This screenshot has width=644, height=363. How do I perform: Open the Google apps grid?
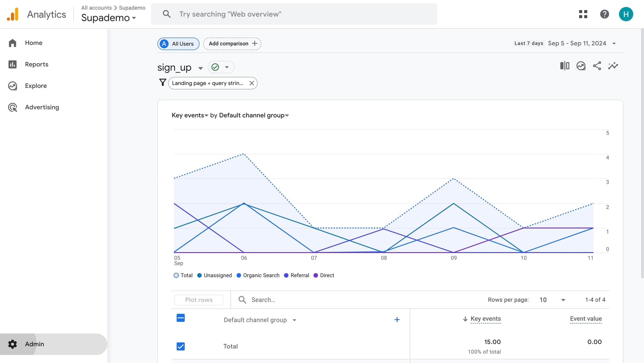pos(583,14)
